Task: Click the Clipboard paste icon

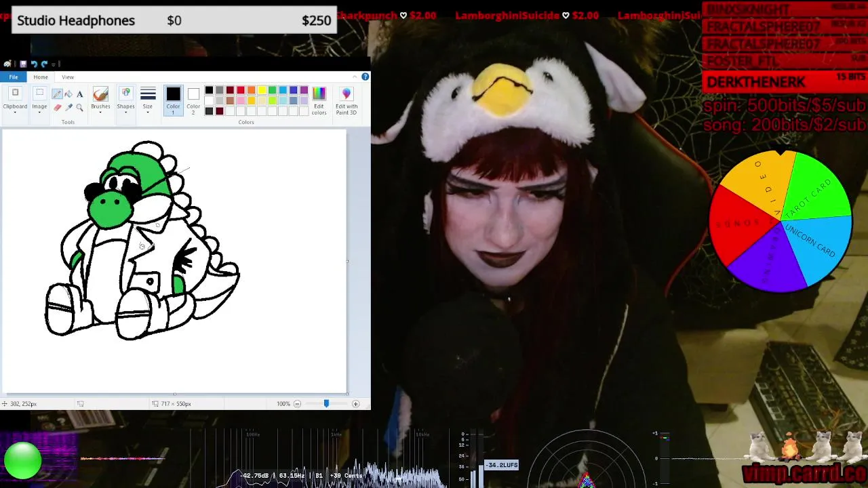Action: (15, 94)
